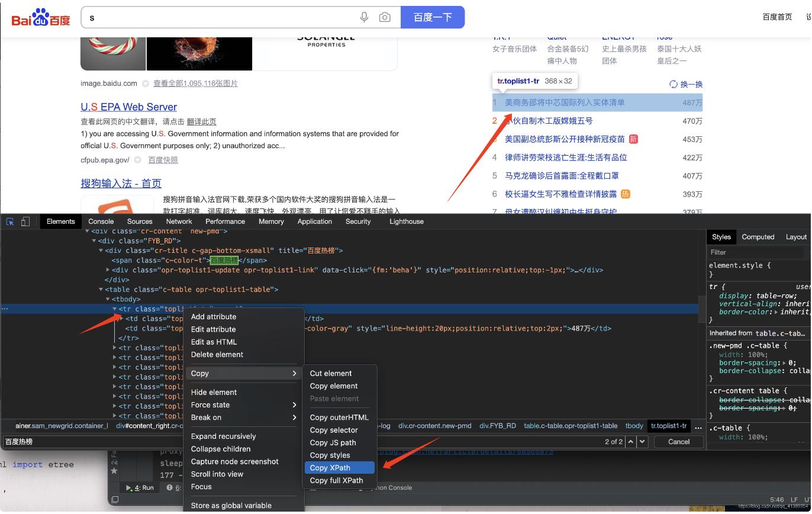Open image search with the camera icon

[x=385, y=17]
